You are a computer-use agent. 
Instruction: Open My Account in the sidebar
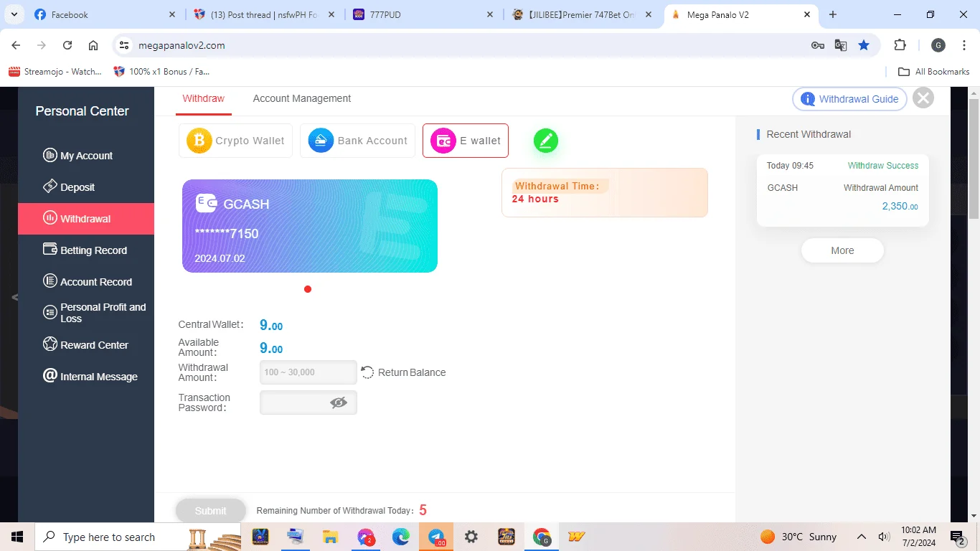click(86, 156)
